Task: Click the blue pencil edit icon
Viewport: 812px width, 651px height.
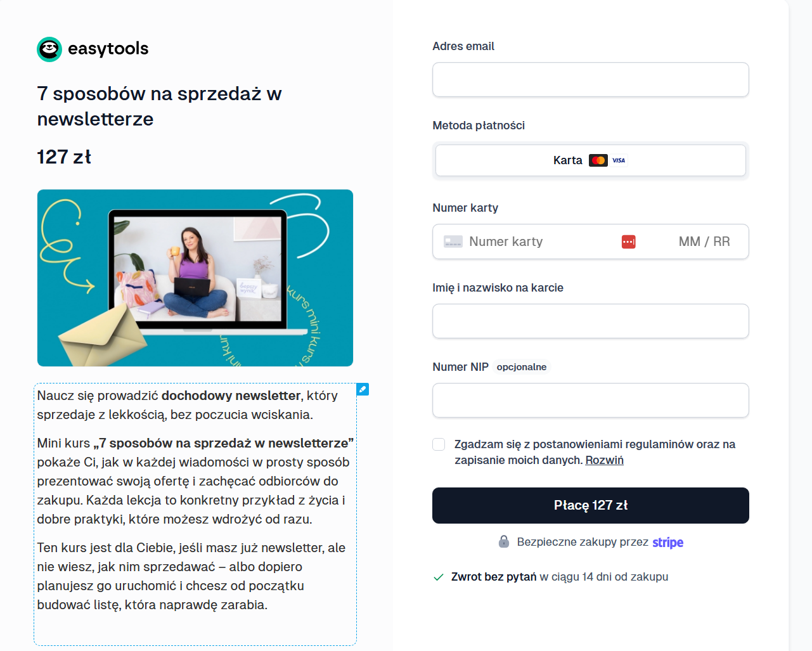Action: (x=363, y=389)
